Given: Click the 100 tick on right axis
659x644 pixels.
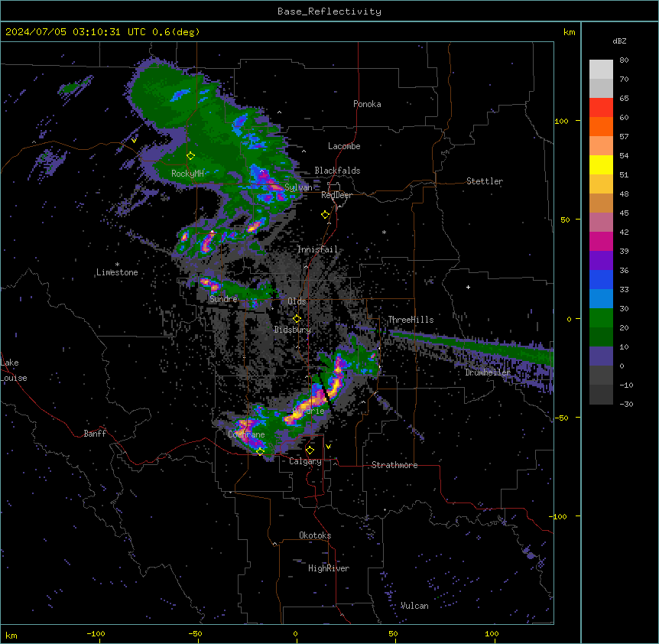Looking at the screenshot, I should (x=561, y=121).
